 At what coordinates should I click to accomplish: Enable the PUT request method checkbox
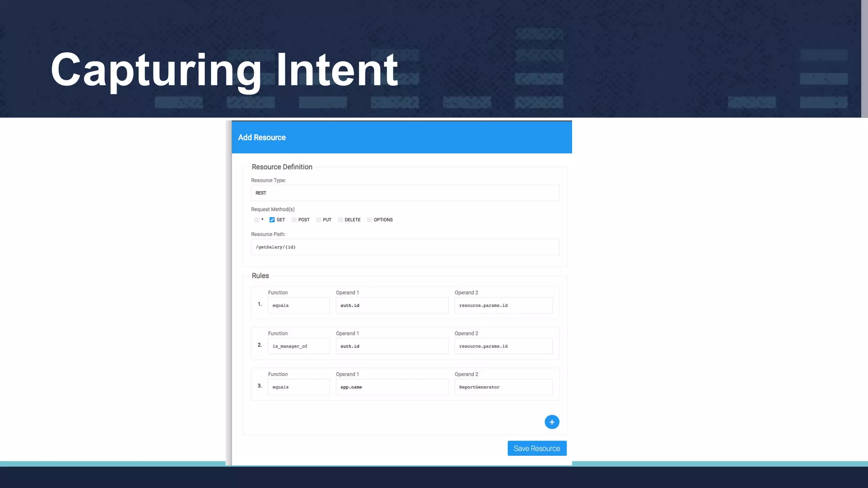[319, 220]
